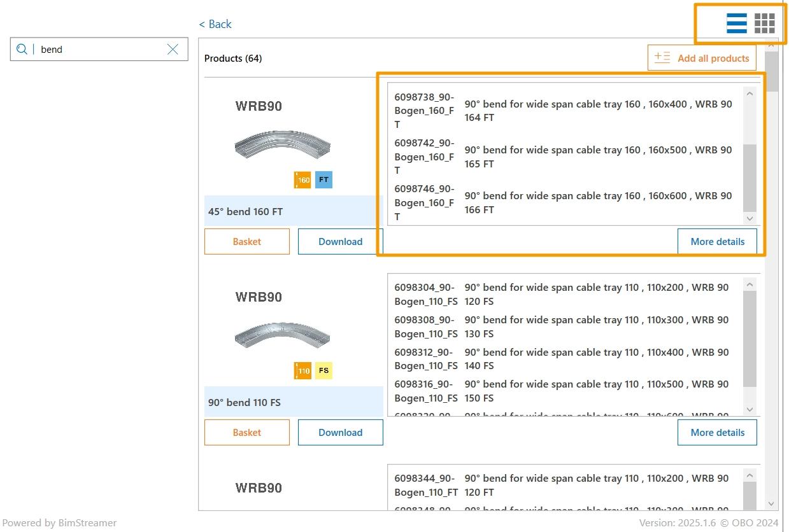The height and width of the screenshot is (532, 789).
Task: Go back using the Back link
Action: [x=215, y=24]
